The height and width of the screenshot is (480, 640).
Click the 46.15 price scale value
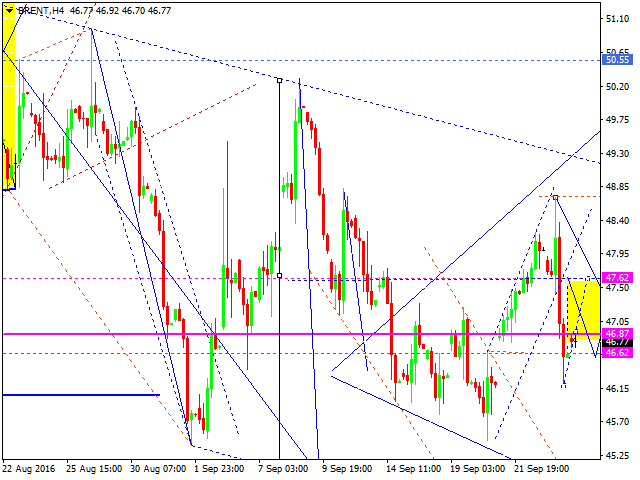coord(617,388)
